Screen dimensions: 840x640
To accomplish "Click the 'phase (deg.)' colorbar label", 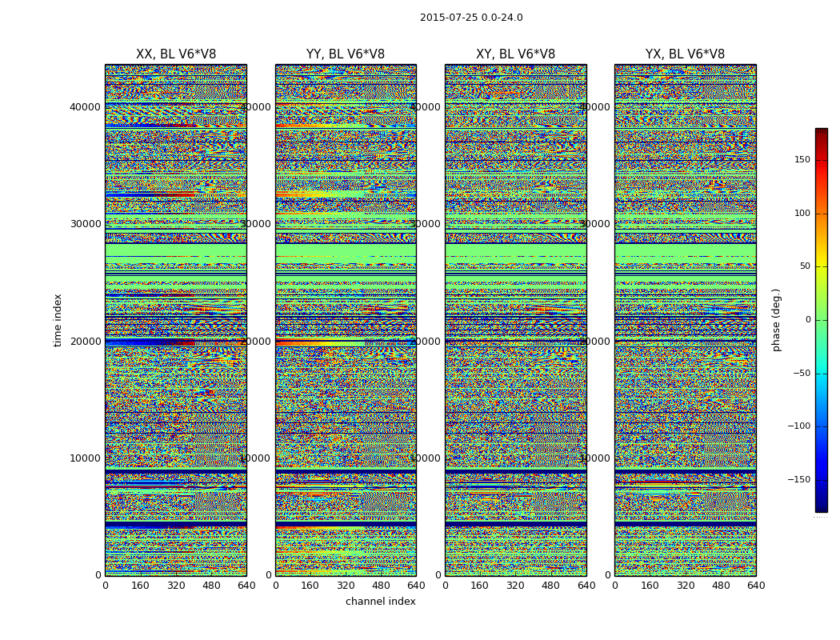I will [x=776, y=320].
